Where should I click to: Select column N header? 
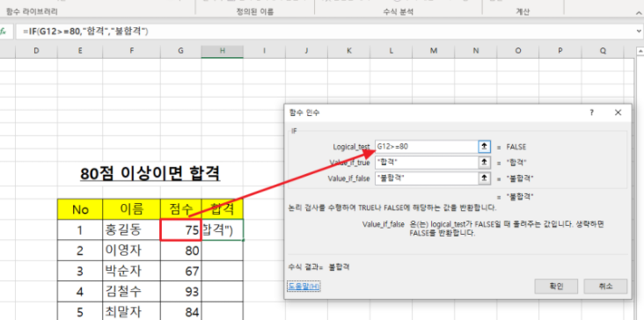click(476, 51)
